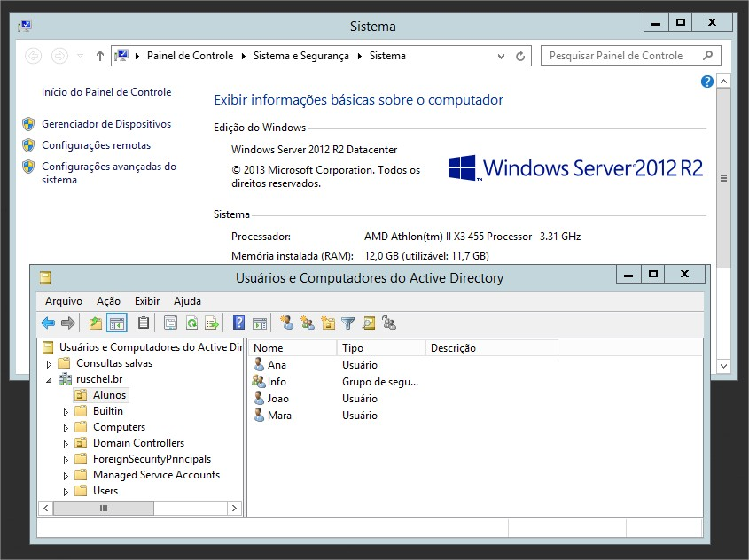Click the Export List toolbar icon
The width and height of the screenshot is (749, 560).
(212, 323)
